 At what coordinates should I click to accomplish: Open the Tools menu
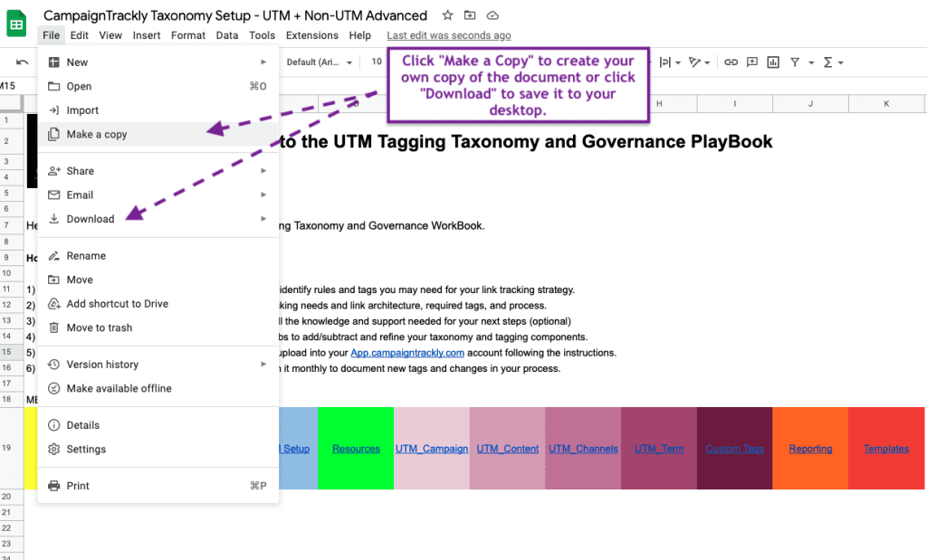click(x=262, y=35)
